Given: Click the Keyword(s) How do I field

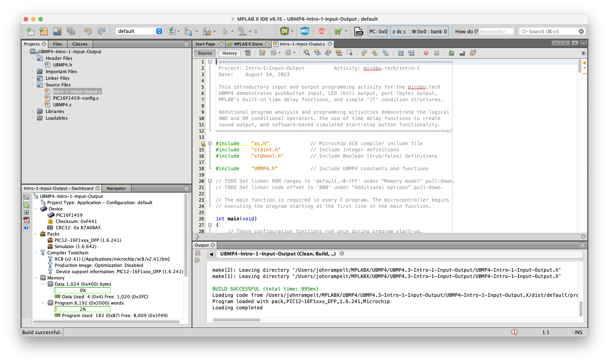Looking at the screenshot, I should [x=496, y=31].
